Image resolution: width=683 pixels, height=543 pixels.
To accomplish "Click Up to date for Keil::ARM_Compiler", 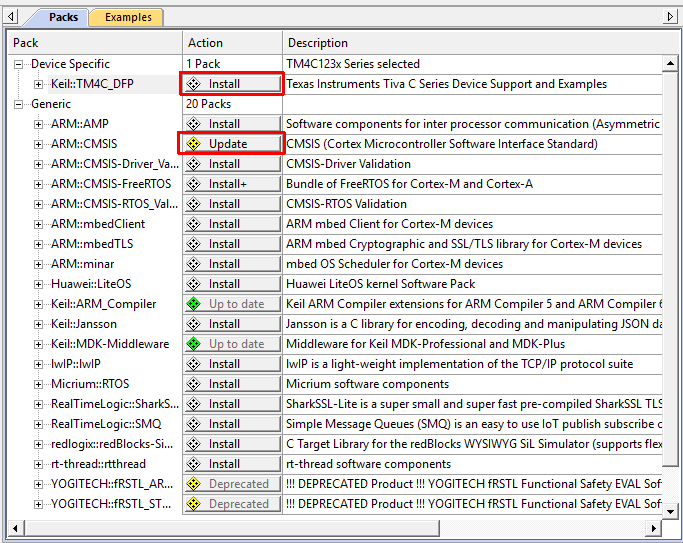I will 233,304.
